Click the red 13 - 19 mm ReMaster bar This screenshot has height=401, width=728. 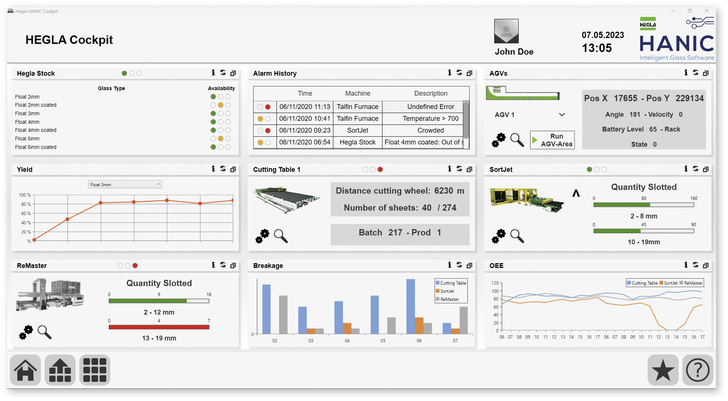tap(159, 325)
